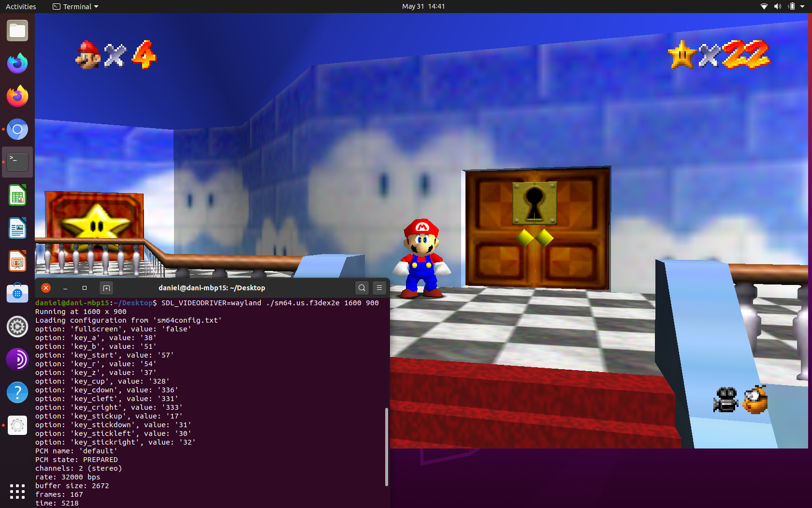Open LibreOffice Calc from the dock
Image resolution: width=812 pixels, height=508 pixels.
point(17,195)
